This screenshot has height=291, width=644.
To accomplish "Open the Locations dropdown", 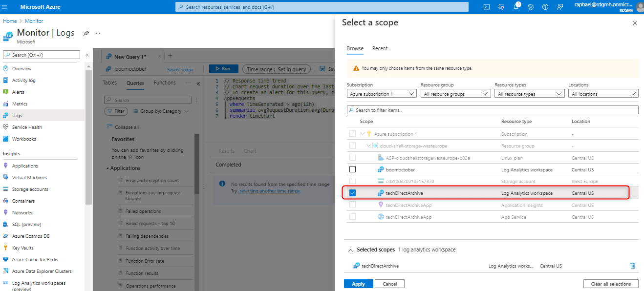I will click(603, 94).
